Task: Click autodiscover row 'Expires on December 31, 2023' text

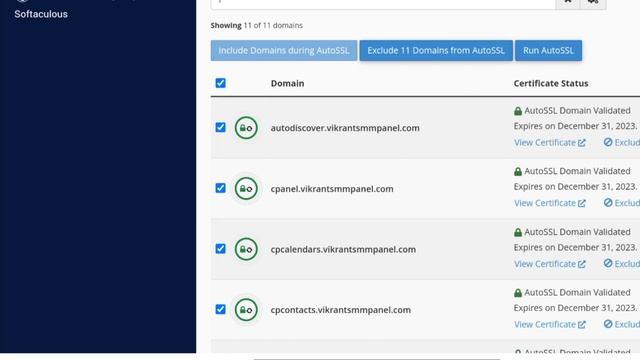Action: [x=575, y=126]
